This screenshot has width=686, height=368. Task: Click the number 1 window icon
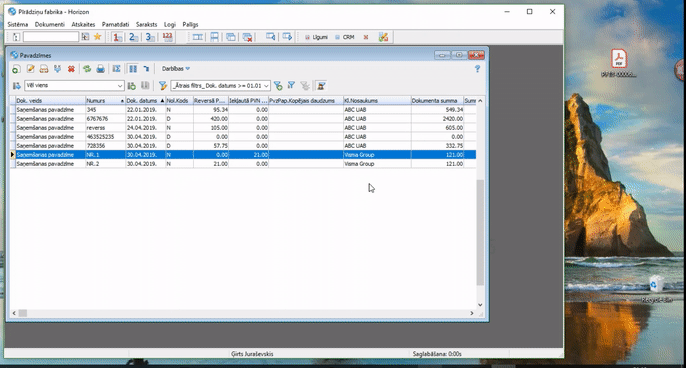pos(117,37)
